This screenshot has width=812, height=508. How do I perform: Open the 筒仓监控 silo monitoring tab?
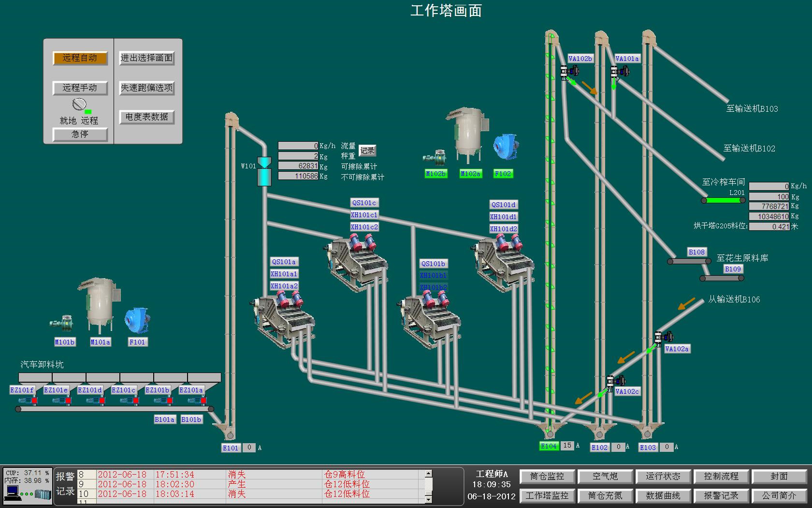coord(547,477)
